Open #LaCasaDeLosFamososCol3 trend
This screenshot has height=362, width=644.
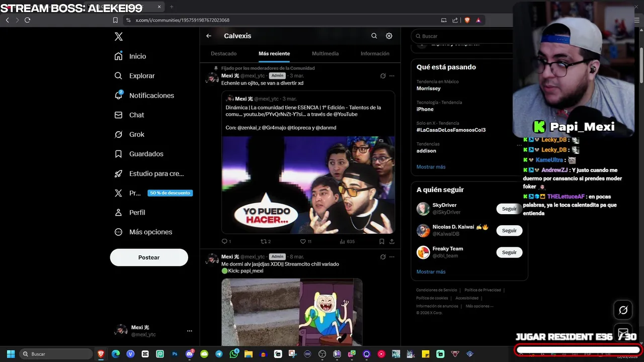451,130
